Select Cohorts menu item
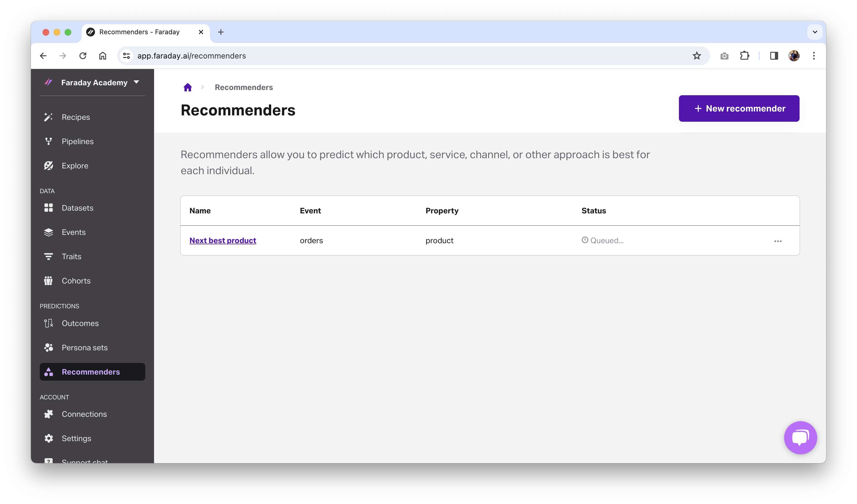This screenshot has width=857, height=504. coord(92,281)
